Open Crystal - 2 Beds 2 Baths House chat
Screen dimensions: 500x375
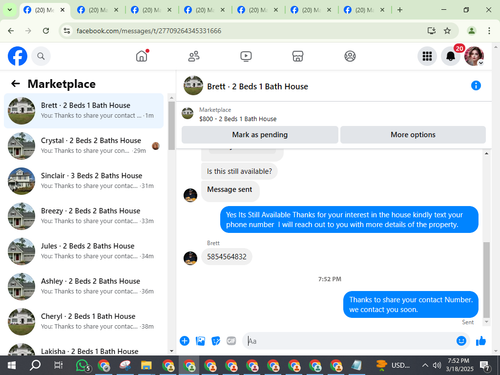[x=84, y=146]
